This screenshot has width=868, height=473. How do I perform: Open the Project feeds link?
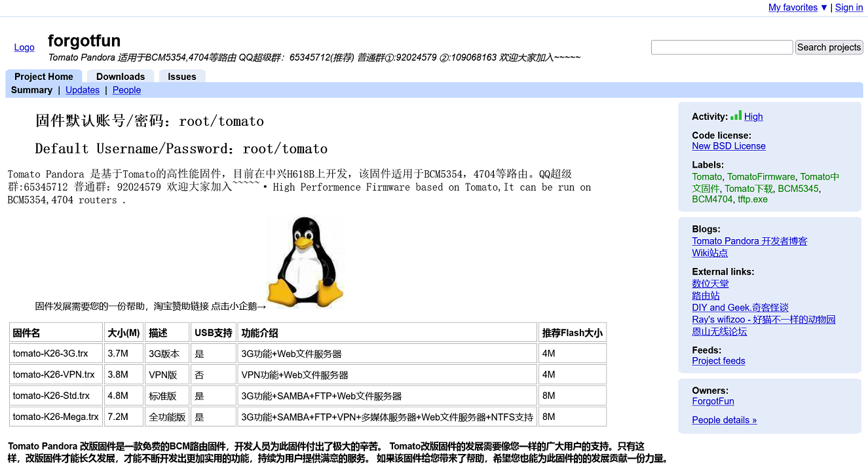tap(719, 361)
